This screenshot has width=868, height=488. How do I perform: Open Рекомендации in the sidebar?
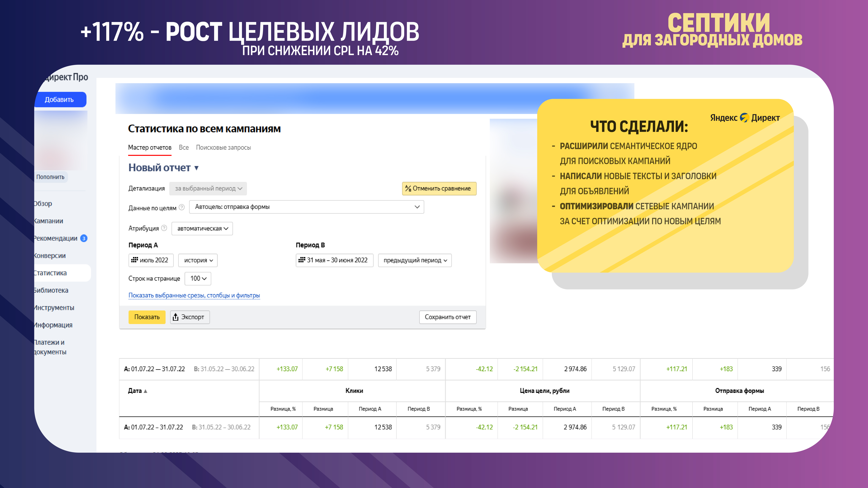(x=56, y=238)
